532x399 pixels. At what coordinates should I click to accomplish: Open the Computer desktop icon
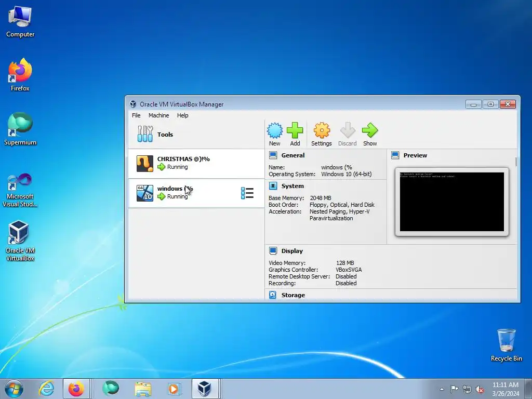tap(20, 22)
